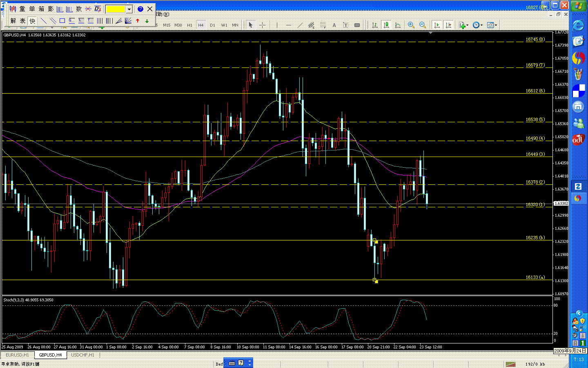The height and width of the screenshot is (368, 588).
Task: Switch to line chart display
Action: tap(397, 25)
